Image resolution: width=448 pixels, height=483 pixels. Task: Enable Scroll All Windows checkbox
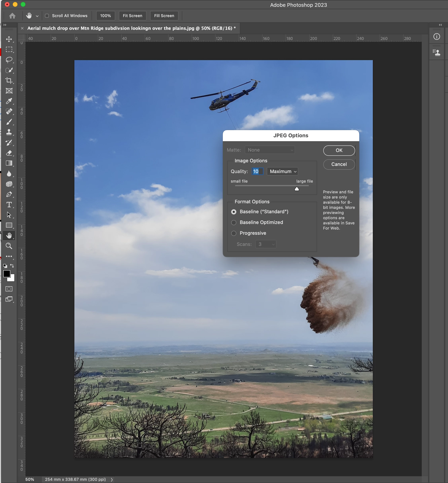tap(47, 16)
